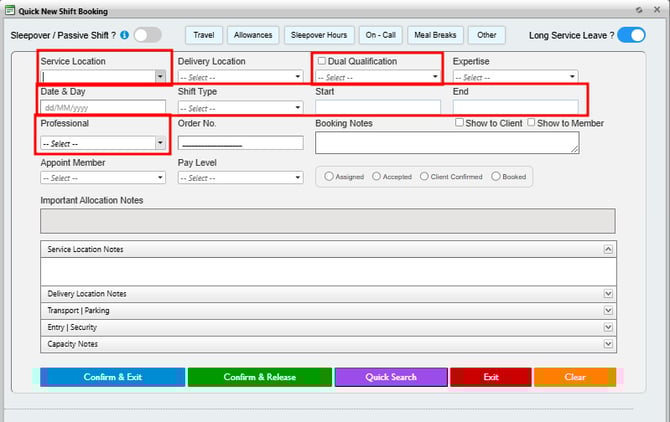Open the Service Location dropdown

(160, 76)
